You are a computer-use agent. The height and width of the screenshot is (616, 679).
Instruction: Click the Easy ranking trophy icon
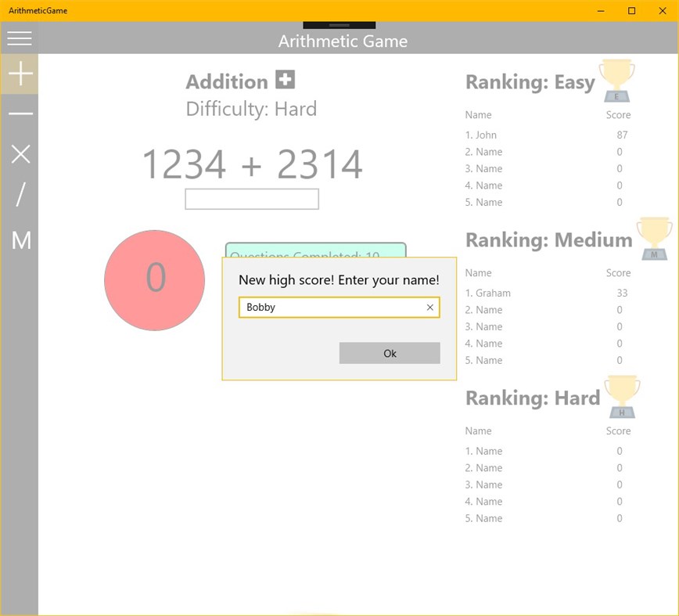pos(616,81)
